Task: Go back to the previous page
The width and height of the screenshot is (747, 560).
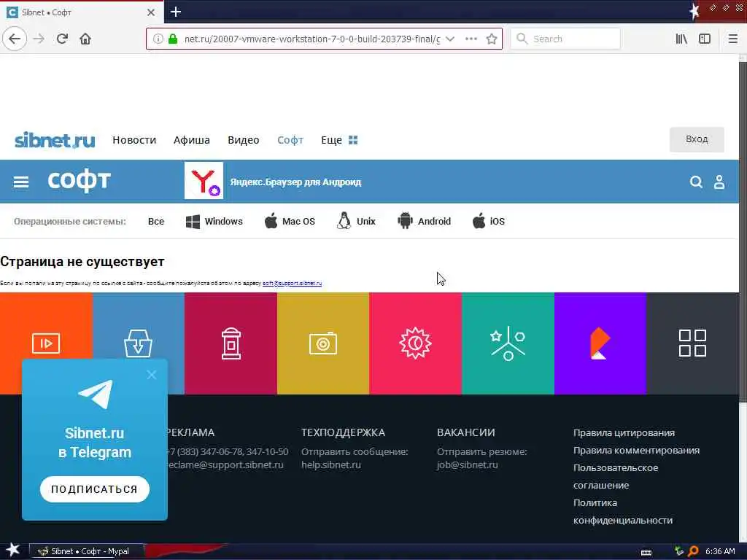Action: click(x=15, y=39)
